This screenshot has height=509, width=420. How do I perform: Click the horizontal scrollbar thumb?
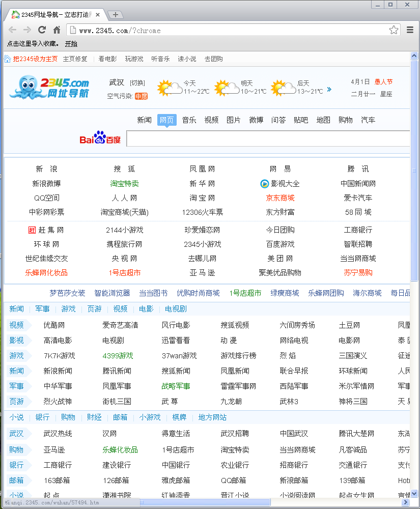205,502
